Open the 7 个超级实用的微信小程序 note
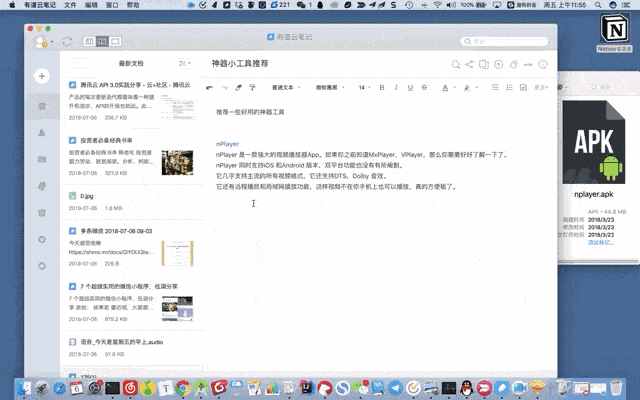Viewport: 640px width, 400px height. (x=132, y=302)
